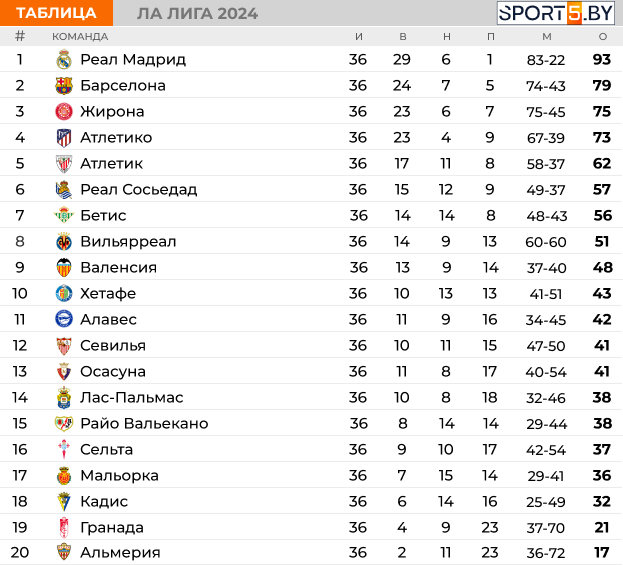This screenshot has width=623, height=565.
Task: Click the Villarreal yellow crest
Action: [x=64, y=242]
